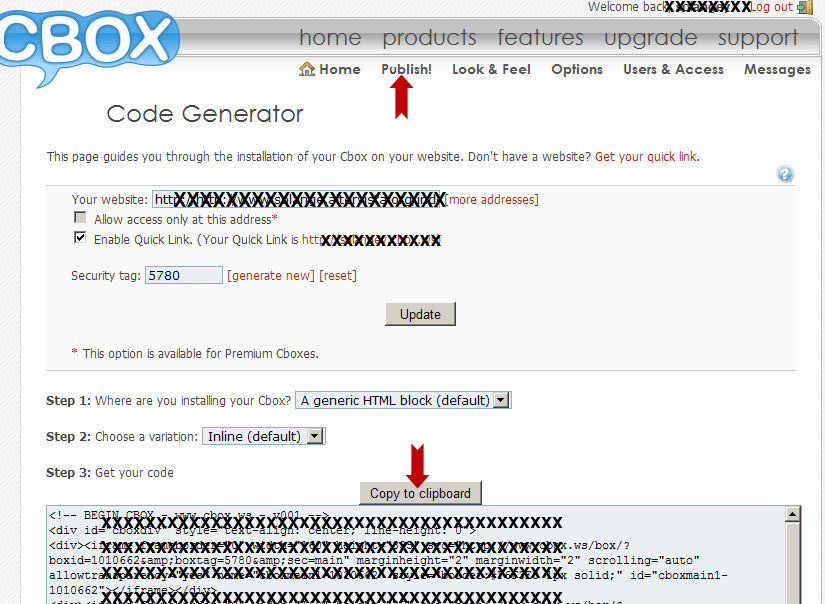Go to the control panel Home tab
Screen dimensions: 825x604
pos(340,69)
